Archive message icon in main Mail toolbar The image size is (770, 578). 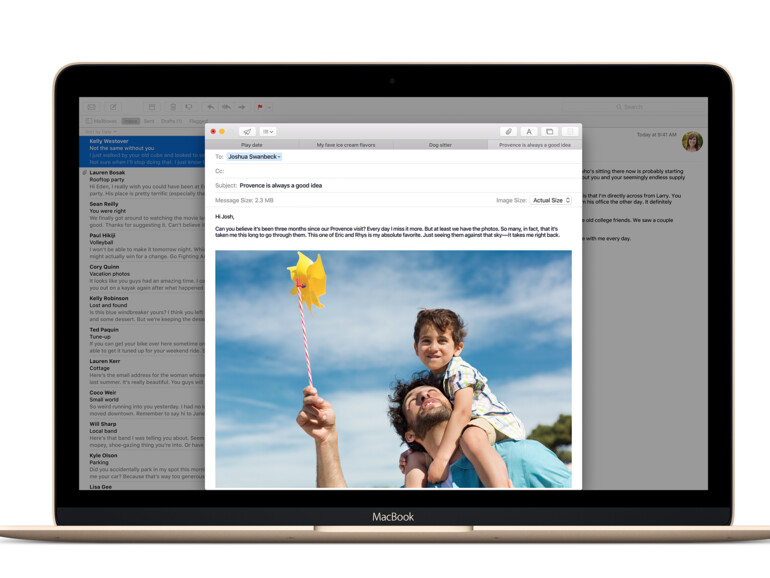coord(152,107)
